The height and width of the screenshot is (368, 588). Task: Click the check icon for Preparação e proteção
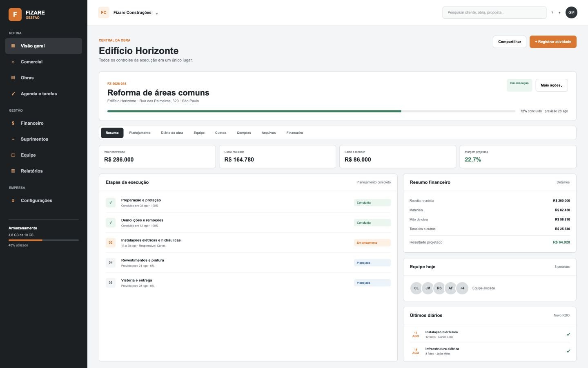[111, 202]
